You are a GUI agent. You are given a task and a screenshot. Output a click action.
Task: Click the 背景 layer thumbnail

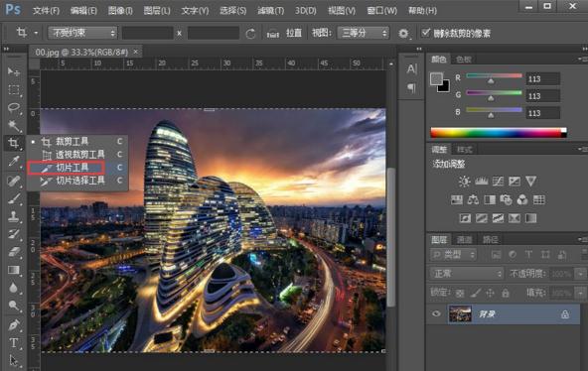click(x=460, y=313)
